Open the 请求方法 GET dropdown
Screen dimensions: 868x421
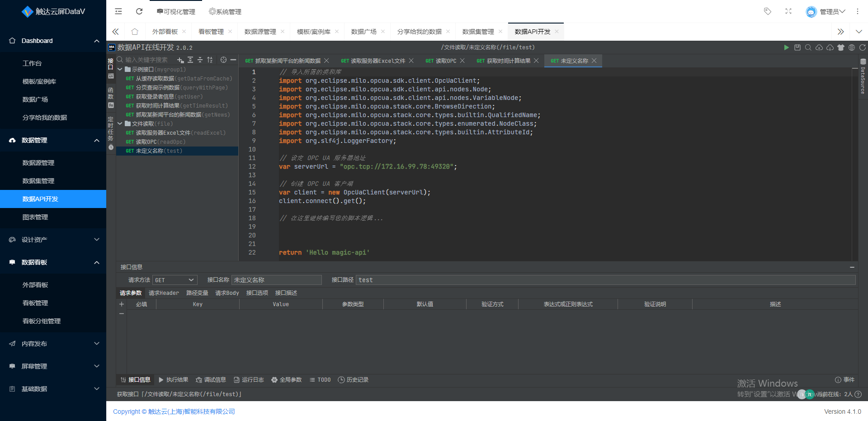[x=175, y=280]
